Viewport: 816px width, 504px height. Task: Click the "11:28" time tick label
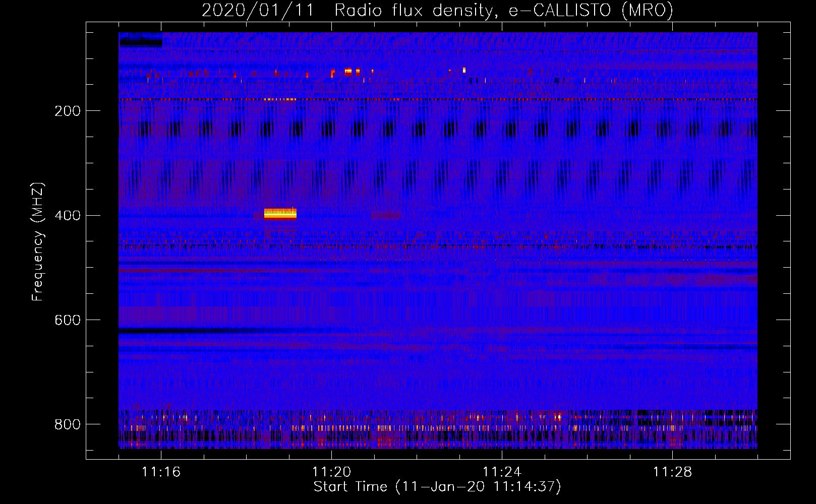673,472
